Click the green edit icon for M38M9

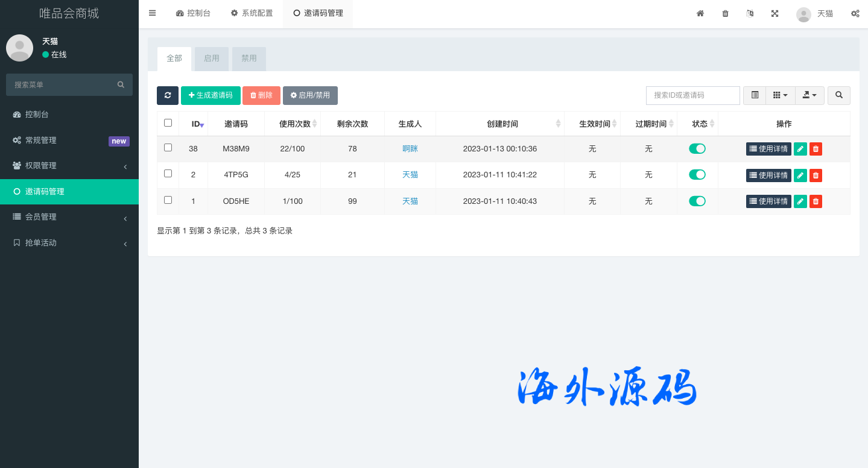[800, 149]
